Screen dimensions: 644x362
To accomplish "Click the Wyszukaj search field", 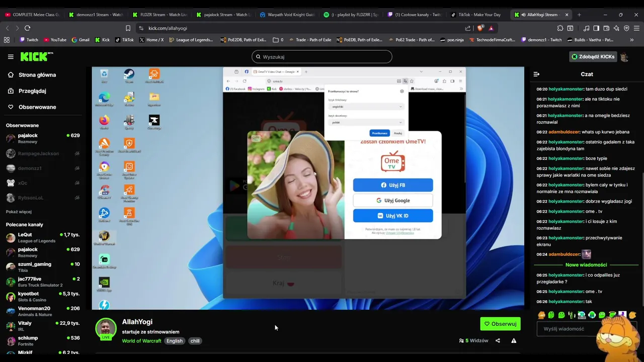I will [322, 57].
